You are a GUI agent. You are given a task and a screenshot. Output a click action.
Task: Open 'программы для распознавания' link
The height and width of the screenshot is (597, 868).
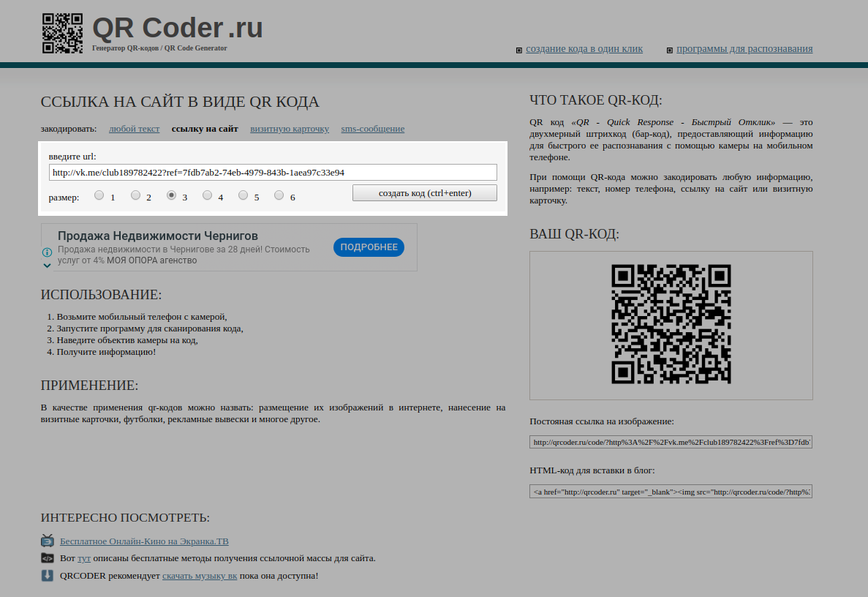click(744, 49)
